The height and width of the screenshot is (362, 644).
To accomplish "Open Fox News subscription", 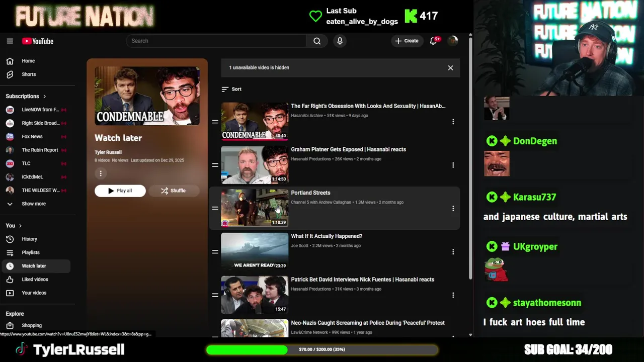I will pyautogui.click(x=35, y=136).
